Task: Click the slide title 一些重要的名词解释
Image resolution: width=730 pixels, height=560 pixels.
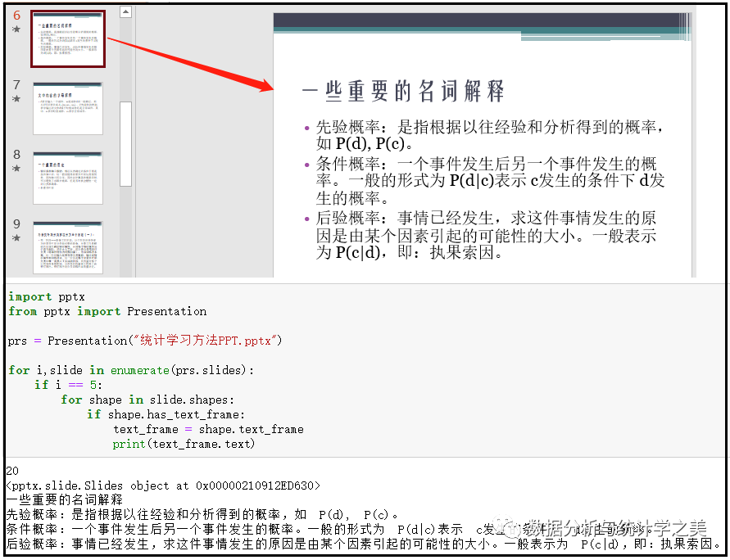Action: click(x=403, y=91)
